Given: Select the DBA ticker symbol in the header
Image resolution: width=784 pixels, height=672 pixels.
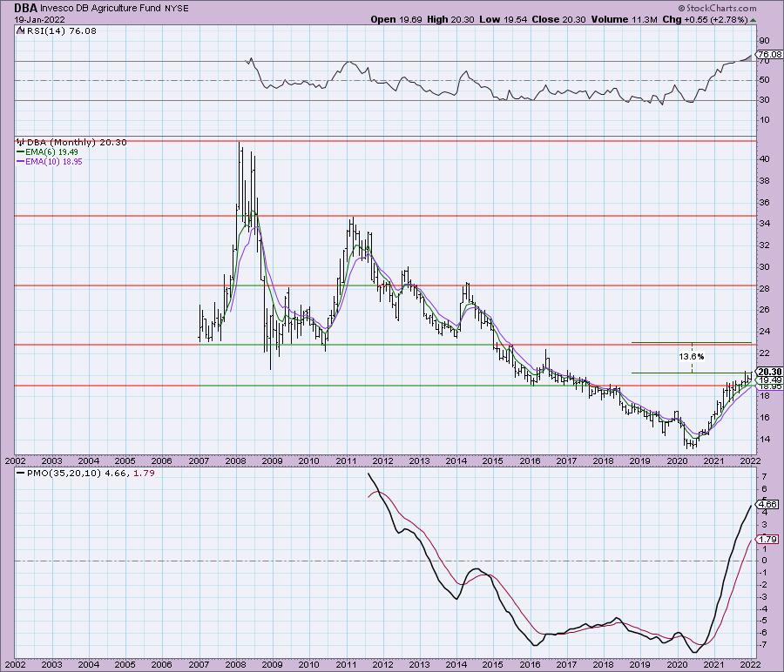Looking at the screenshot, I should [x=25, y=8].
